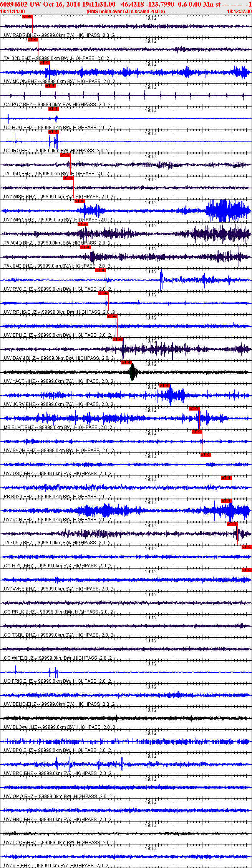The height and width of the screenshot is (868, 252).
Task: Select the UW.BEND EHZ station label
Action: coord(20,704)
